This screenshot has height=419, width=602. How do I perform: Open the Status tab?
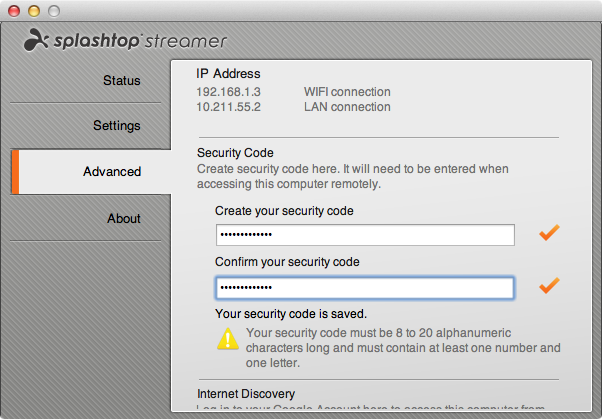coord(121,80)
